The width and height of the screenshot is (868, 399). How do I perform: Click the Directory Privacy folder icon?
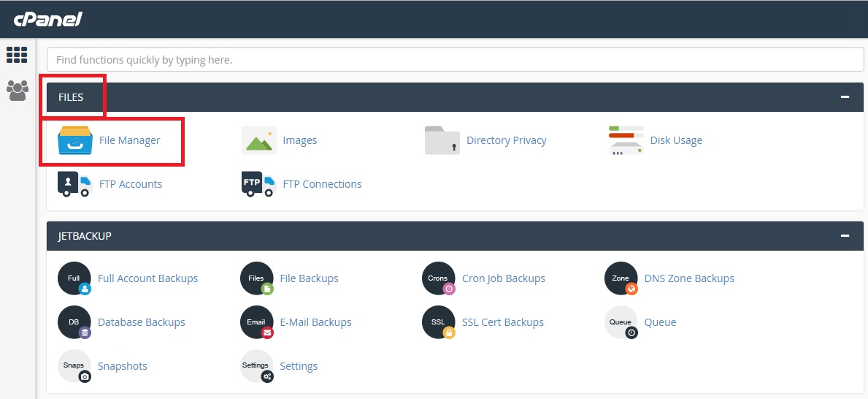(442, 140)
